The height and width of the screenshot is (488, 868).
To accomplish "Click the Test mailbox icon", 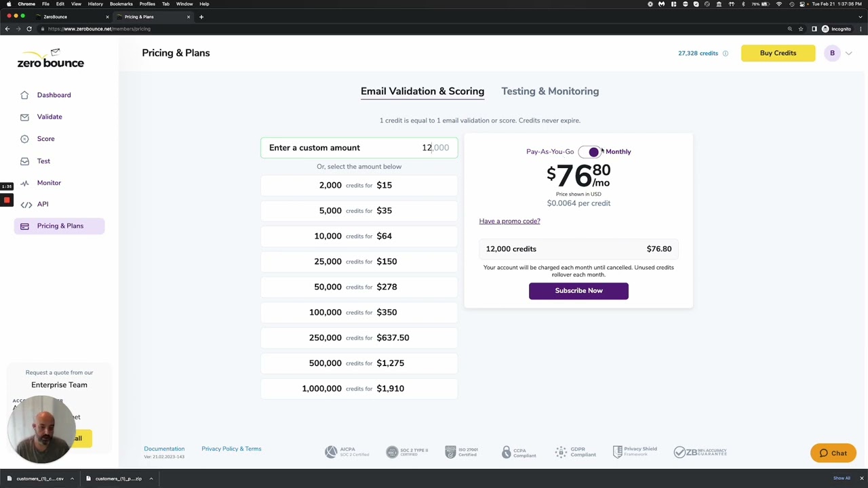I will pyautogui.click(x=24, y=161).
